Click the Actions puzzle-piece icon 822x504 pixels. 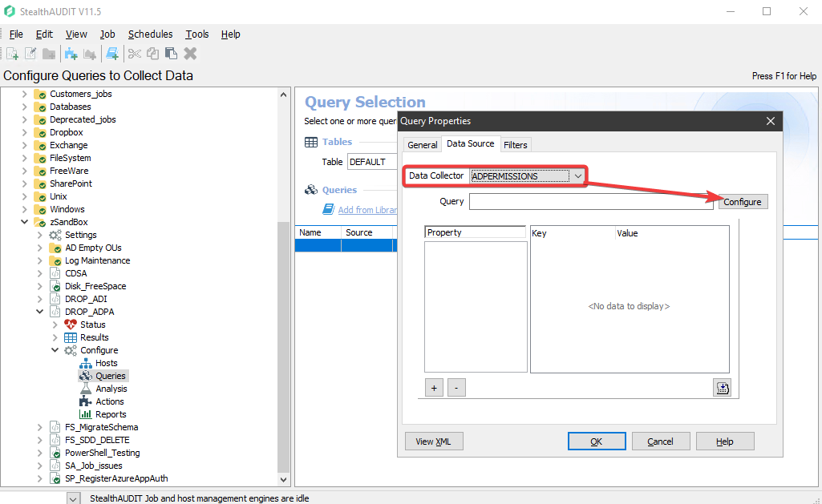point(86,401)
